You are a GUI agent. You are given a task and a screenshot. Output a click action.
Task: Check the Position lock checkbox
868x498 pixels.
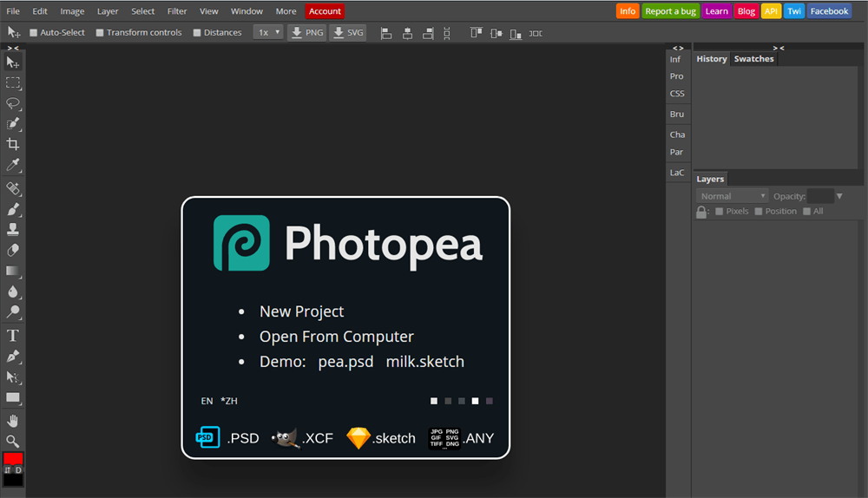click(759, 212)
